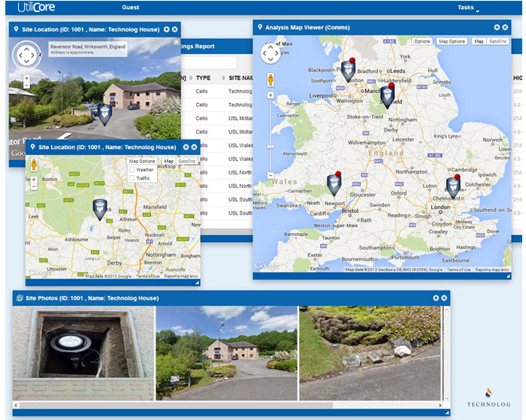Click the Street View panel's location pin icon
This screenshot has width=526, height=420.
click(16, 29)
